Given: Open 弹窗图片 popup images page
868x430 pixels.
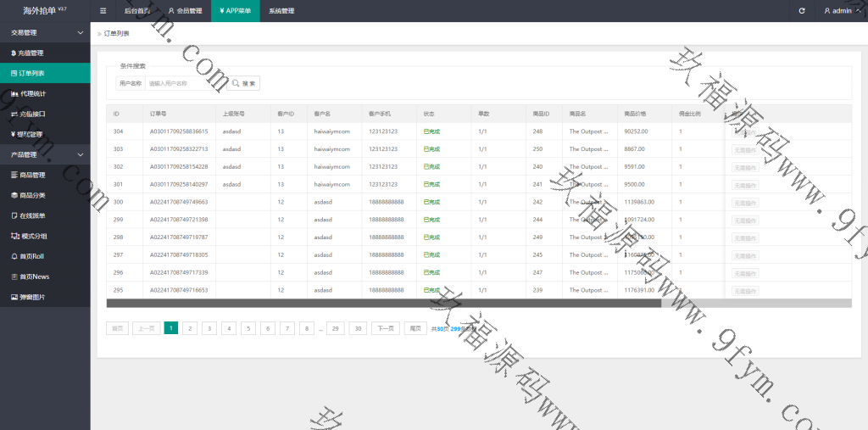Looking at the screenshot, I should [x=32, y=297].
